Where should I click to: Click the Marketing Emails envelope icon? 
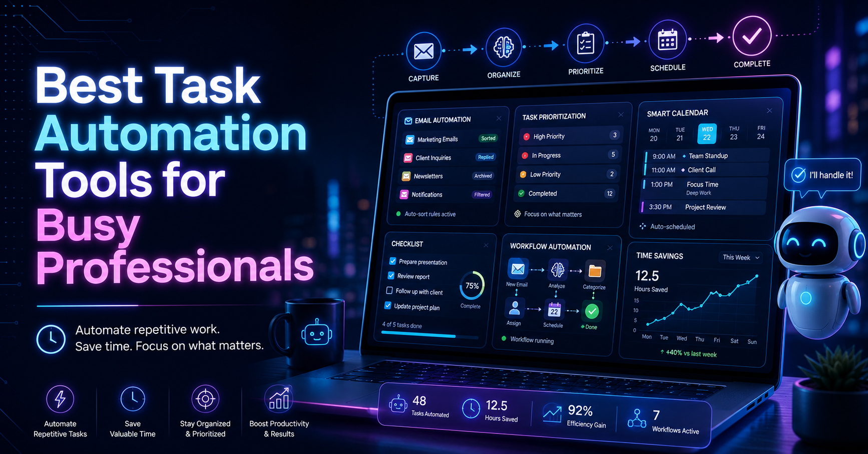tap(409, 140)
